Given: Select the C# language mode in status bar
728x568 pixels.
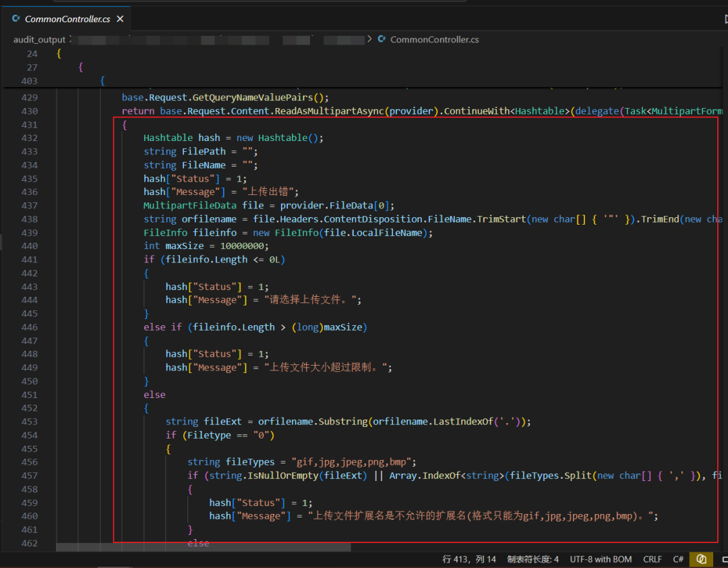Looking at the screenshot, I should [678, 559].
